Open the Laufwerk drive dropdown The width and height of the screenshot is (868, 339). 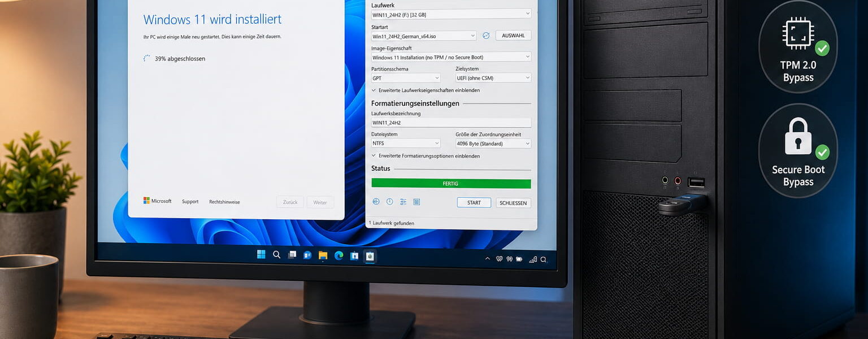451,14
